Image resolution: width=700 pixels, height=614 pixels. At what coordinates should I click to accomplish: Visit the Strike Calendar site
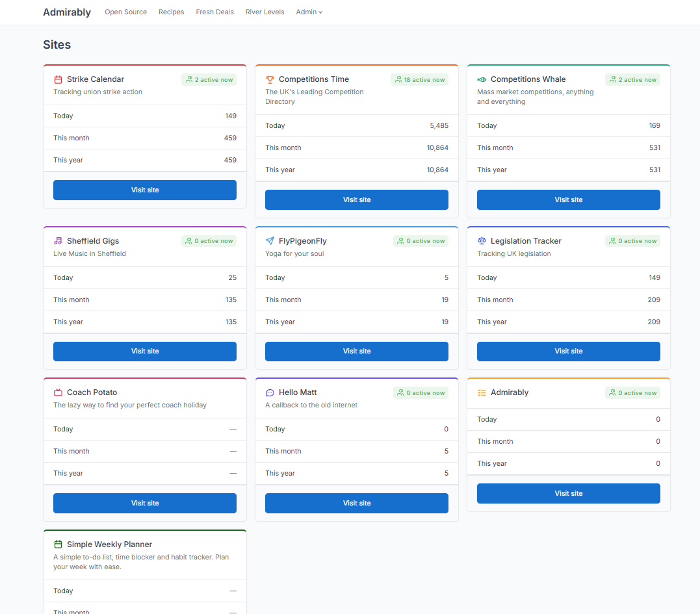(x=145, y=190)
